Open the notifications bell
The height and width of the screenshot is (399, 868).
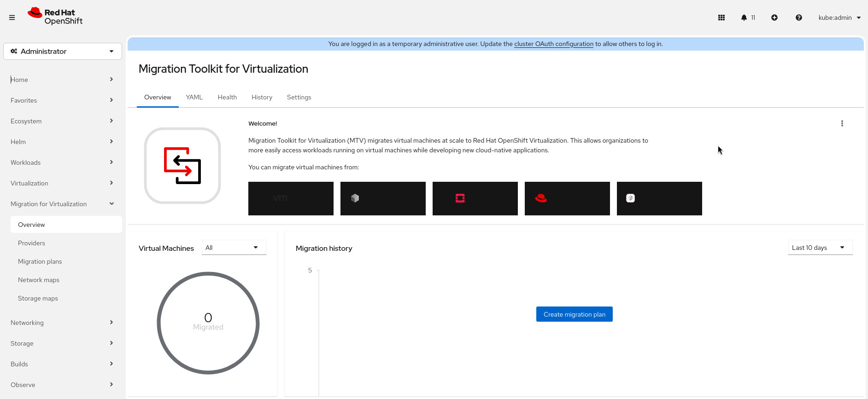(x=744, y=17)
